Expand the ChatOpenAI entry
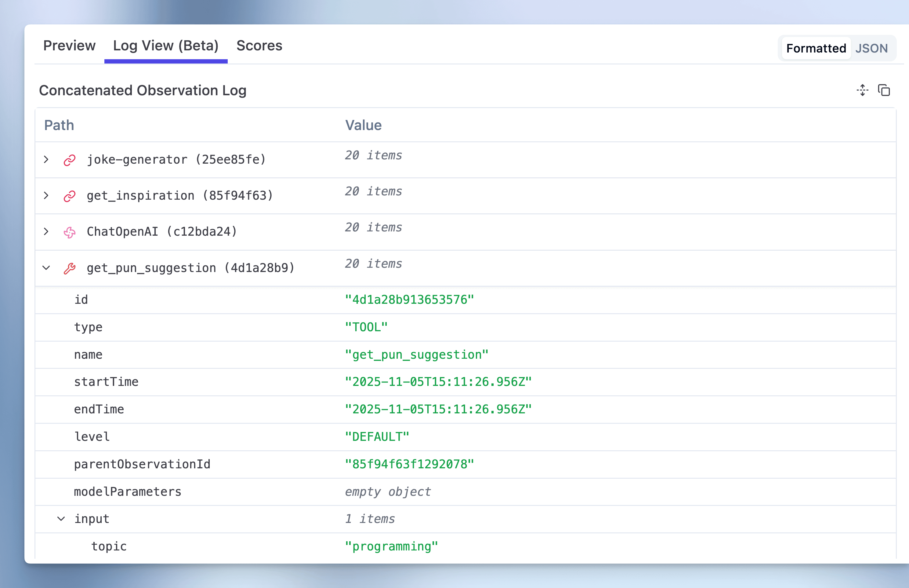This screenshot has height=588, width=909. coord(46,231)
